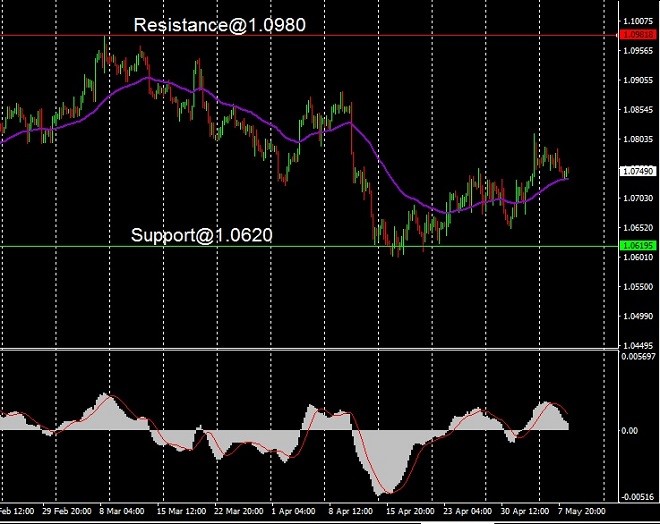Click the Support@1.0620 annotation text
This screenshot has height=524, width=660.
pos(202,235)
